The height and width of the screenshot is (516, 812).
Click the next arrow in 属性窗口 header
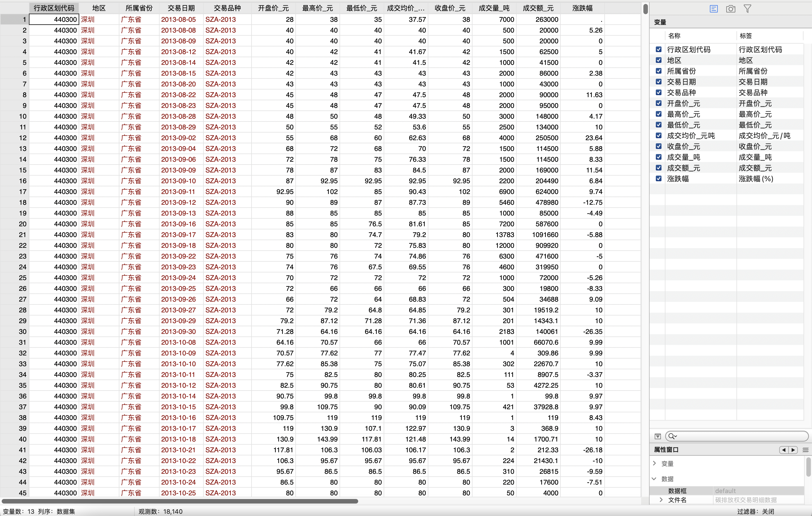(x=793, y=450)
